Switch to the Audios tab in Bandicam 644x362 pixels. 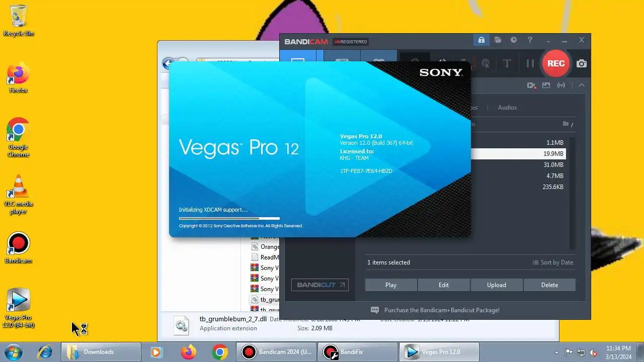tap(507, 108)
